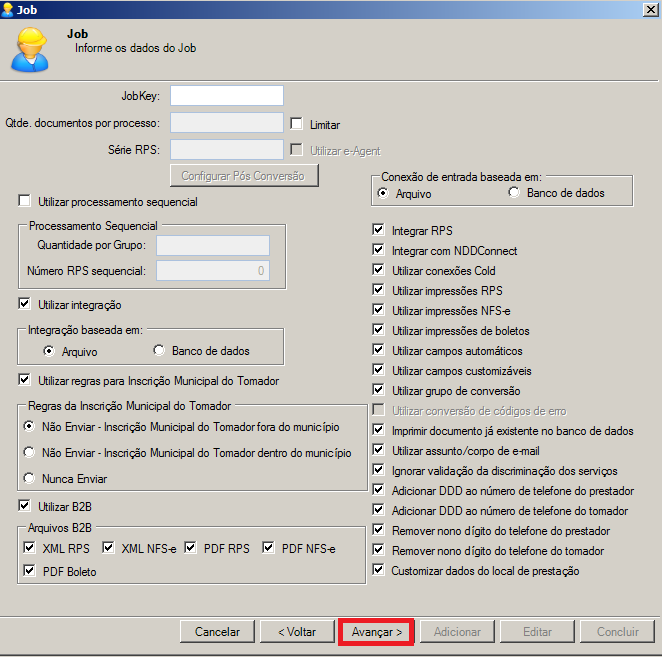Toggle Adicionar DDD ao telefone do tomador
Image resolution: width=662 pixels, height=657 pixels.
pyautogui.click(x=378, y=510)
